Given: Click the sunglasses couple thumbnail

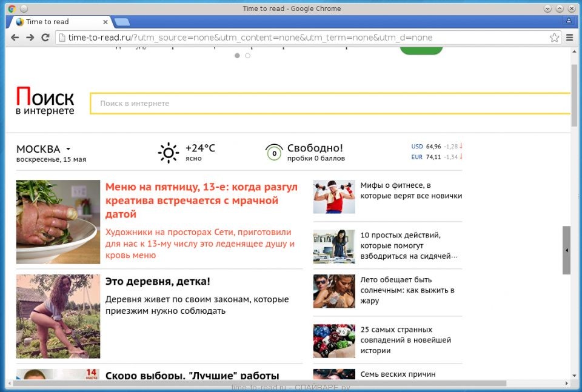Looking at the screenshot, I should coord(334,291).
